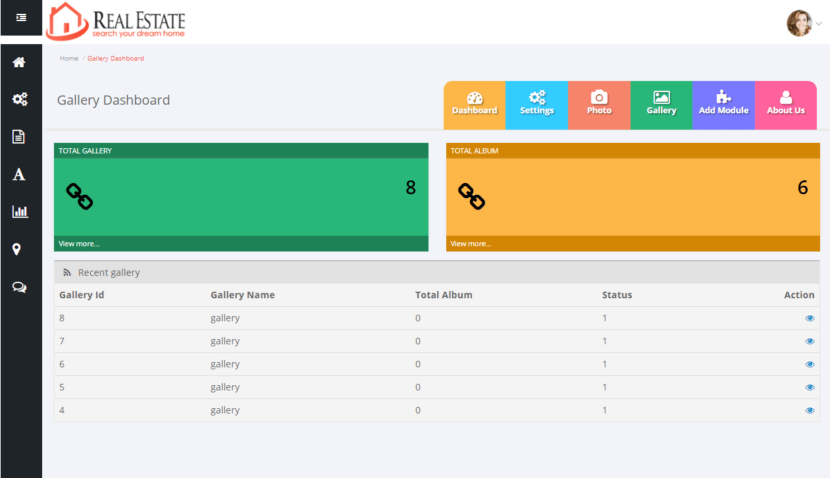Click the Action column header
Viewport: 830px width, 478px height.
(x=799, y=295)
